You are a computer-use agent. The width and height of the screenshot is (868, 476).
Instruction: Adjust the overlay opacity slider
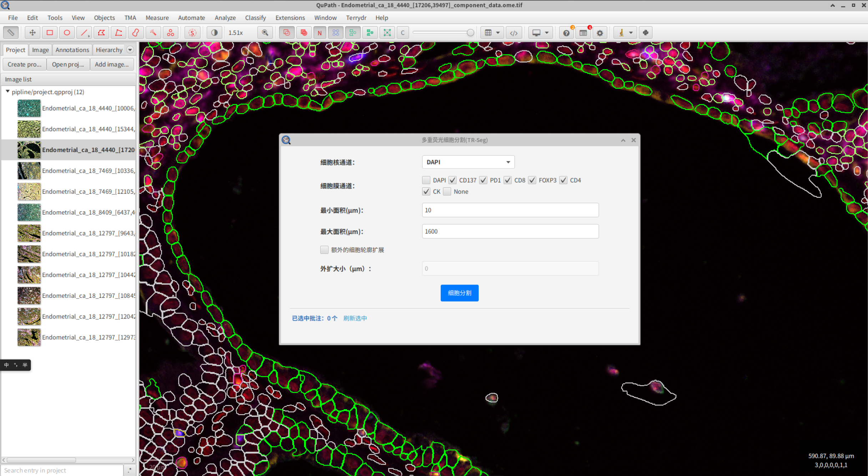coord(443,32)
